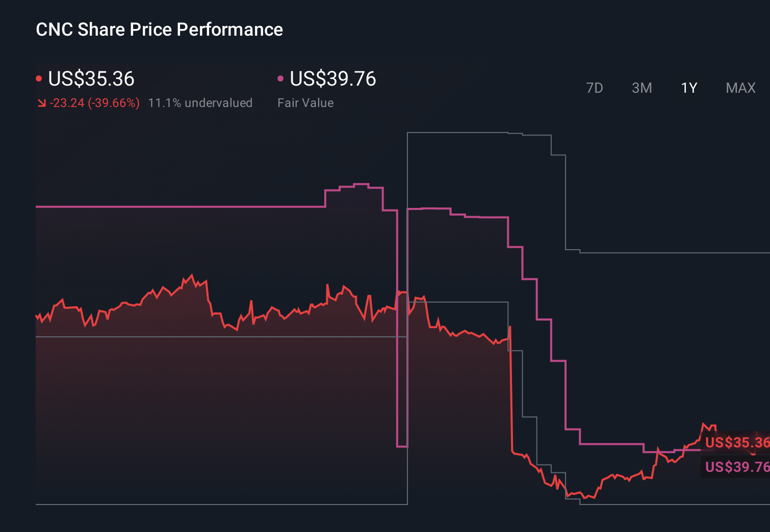Switch to the MAX time range
The image size is (770, 532).
coord(740,88)
